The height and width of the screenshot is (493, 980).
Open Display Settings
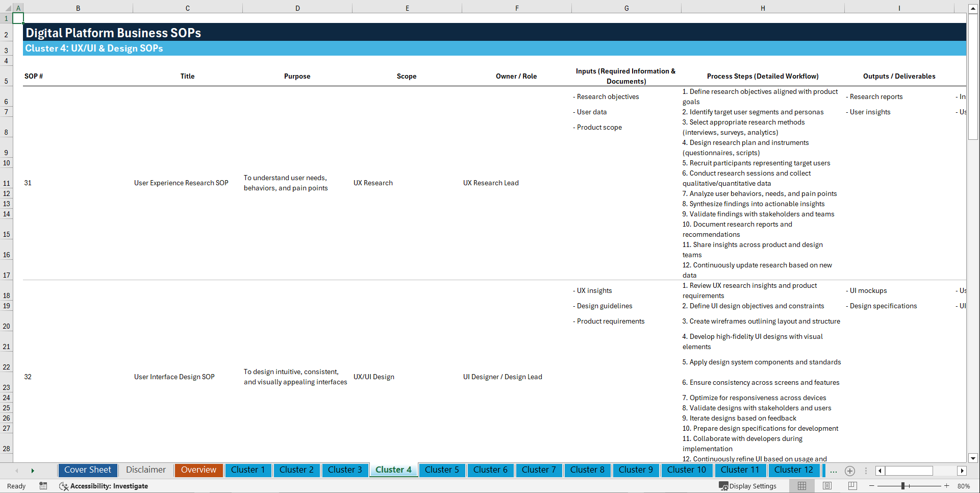[x=748, y=486]
